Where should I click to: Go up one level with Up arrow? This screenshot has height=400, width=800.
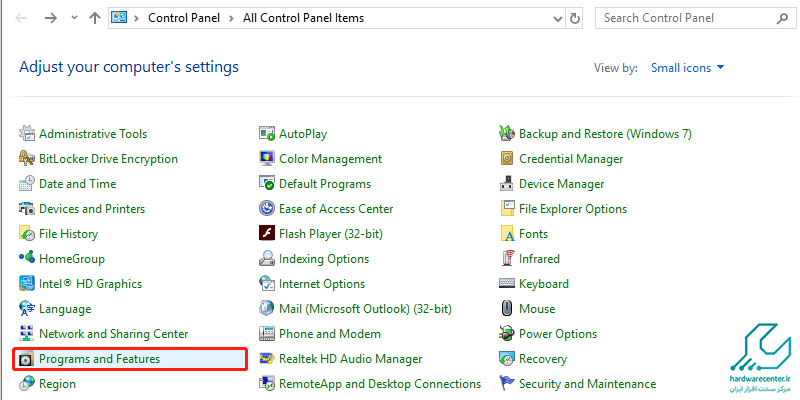(x=94, y=18)
